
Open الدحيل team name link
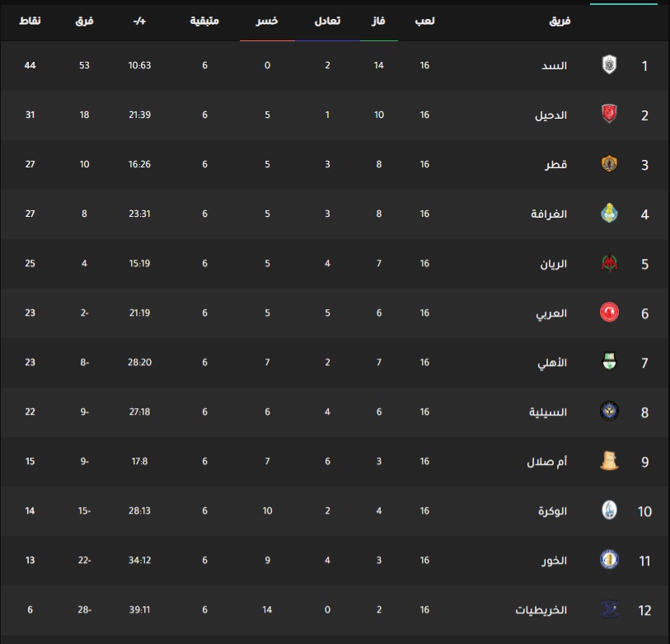click(x=551, y=115)
